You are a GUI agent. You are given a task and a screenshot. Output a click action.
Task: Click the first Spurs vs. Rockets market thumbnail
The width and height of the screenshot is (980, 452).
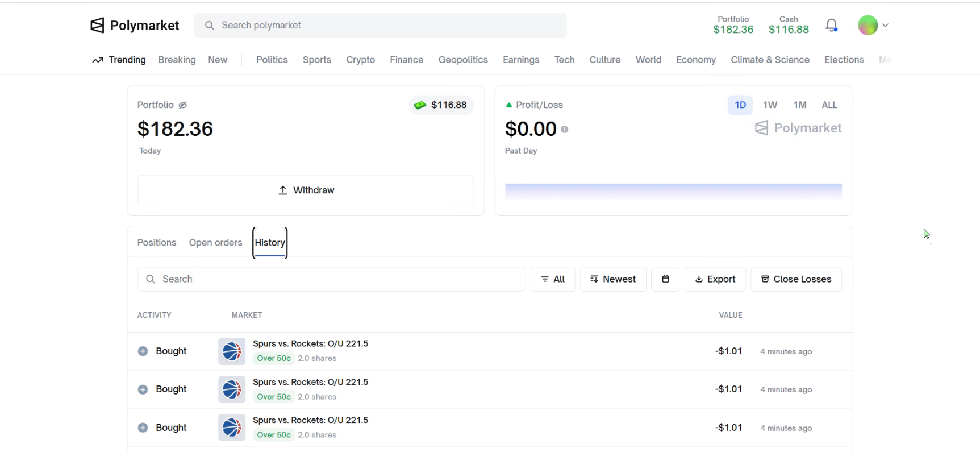(232, 351)
